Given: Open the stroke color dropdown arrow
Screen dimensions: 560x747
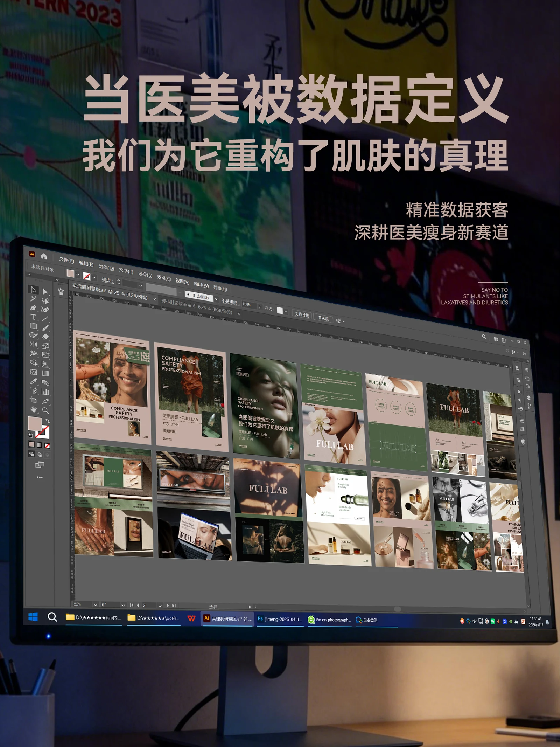Looking at the screenshot, I should 94,278.
